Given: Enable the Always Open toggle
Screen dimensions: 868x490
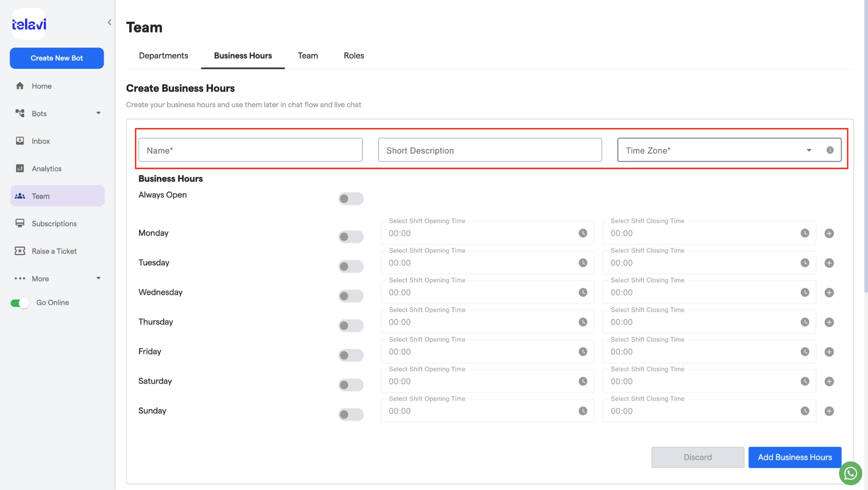Looking at the screenshot, I should pyautogui.click(x=351, y=198).
